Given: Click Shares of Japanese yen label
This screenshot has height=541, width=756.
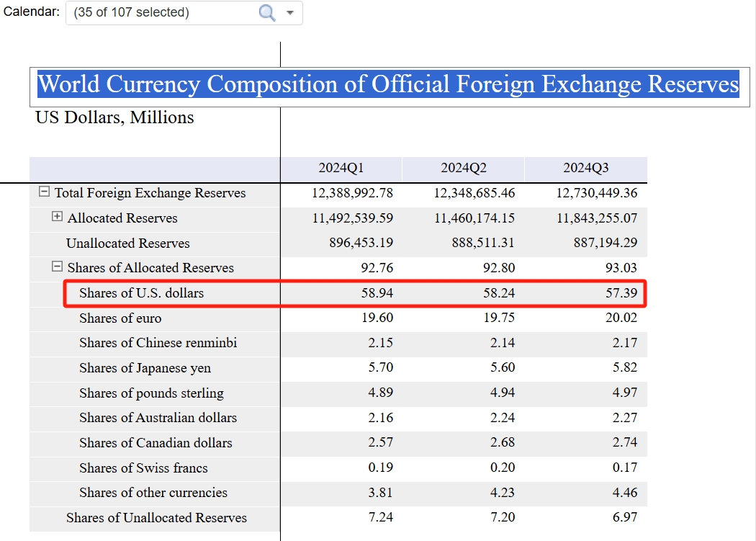Looking at the screenshot, I should 145,368.
